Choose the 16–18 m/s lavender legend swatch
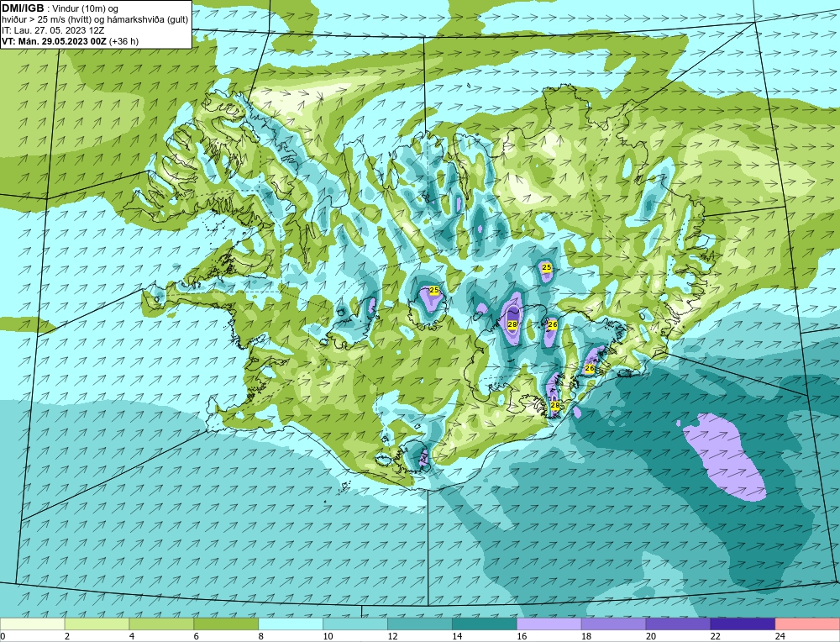 [x=549, y=624]
